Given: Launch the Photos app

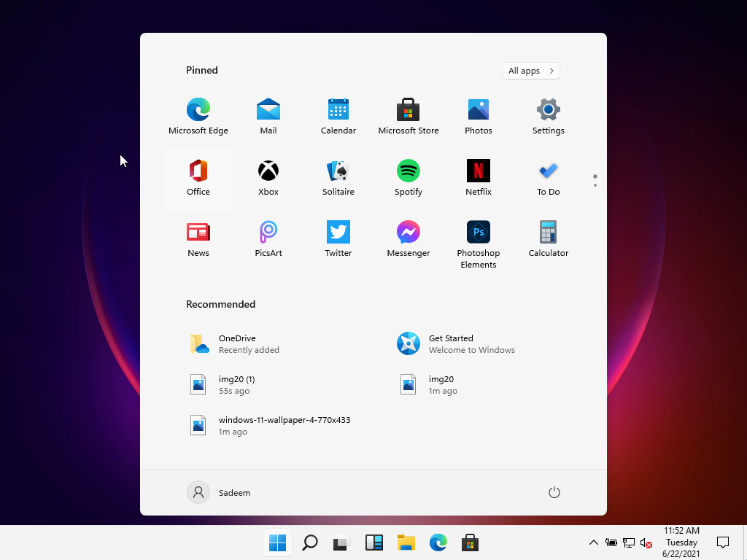Looking at the screenshot, I should coord(479,117).
